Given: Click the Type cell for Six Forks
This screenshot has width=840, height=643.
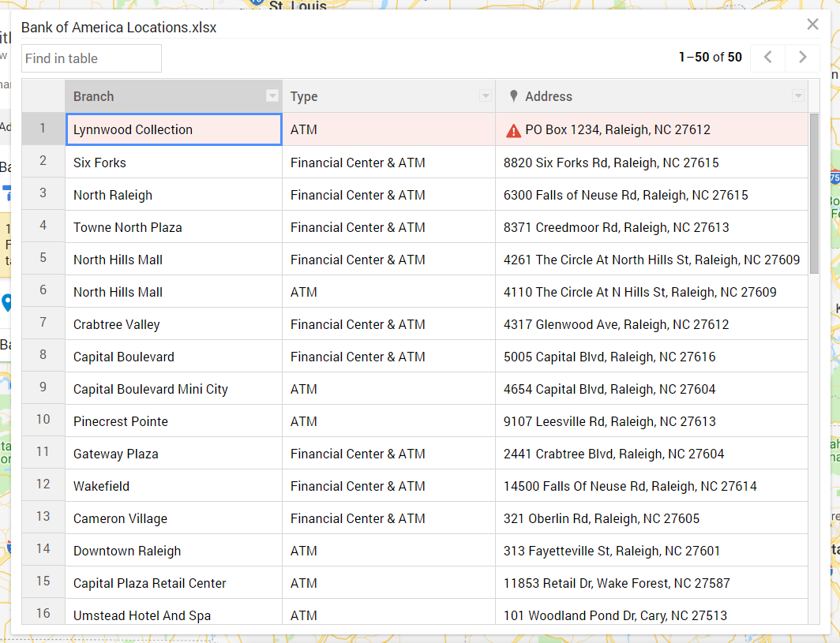Looking at the screenshot, I should pos(389,163).
